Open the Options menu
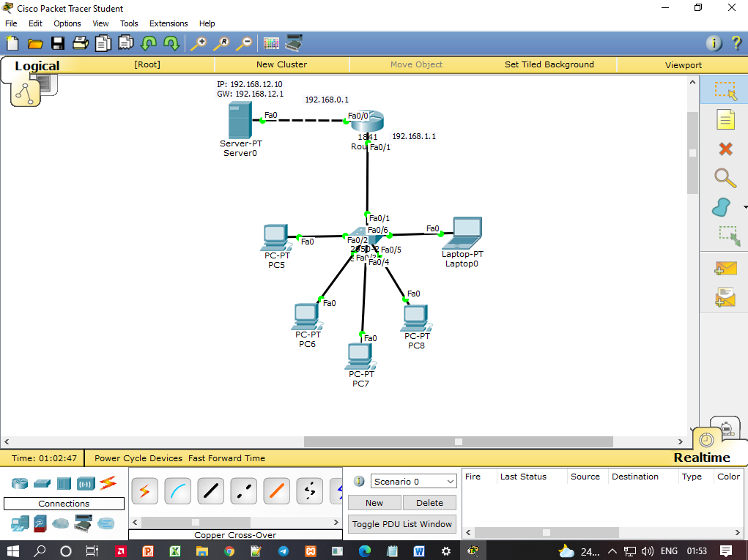Viewport: 748px width, 560px height. point(67,23)
